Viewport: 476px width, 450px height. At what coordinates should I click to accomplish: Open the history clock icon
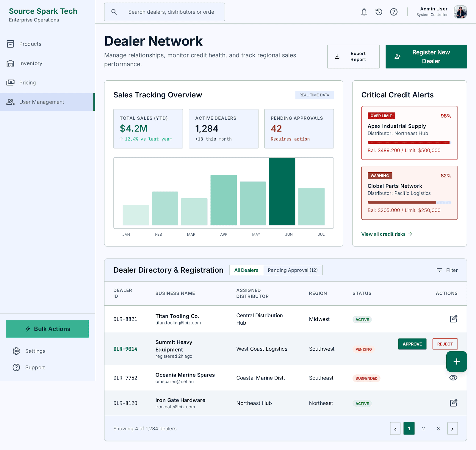(x=379, y=12)
